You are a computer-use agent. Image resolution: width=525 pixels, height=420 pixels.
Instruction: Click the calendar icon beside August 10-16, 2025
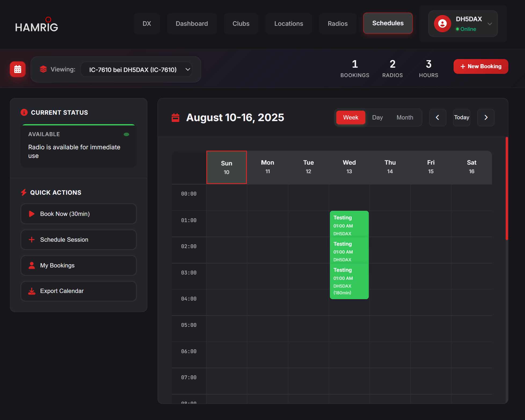pos(176,117)
